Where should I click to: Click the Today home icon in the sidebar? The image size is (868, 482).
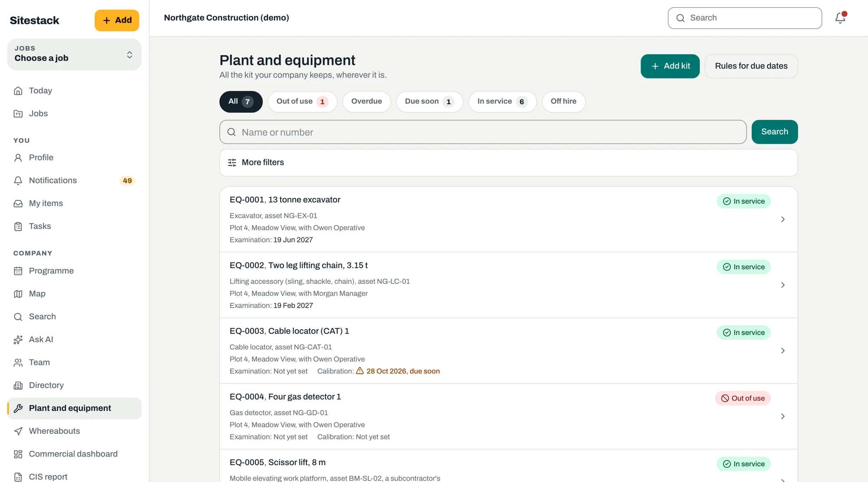(x=18, y=91)
